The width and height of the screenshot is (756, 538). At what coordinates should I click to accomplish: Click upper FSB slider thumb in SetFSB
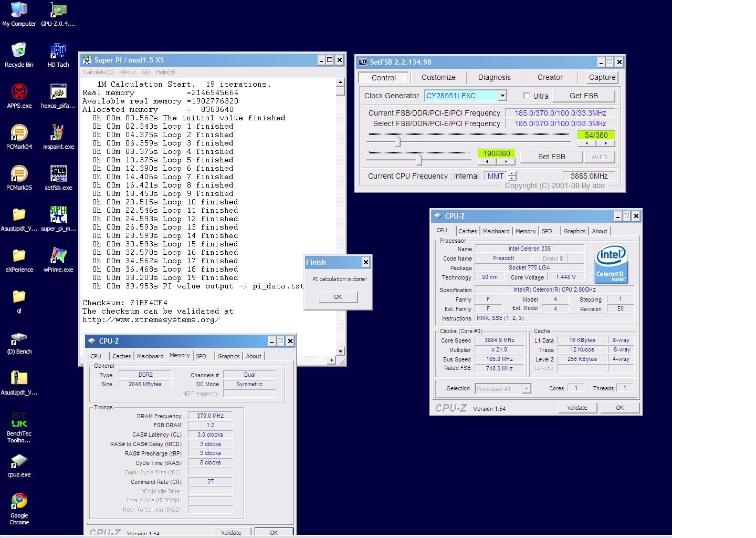coord(397,141)
